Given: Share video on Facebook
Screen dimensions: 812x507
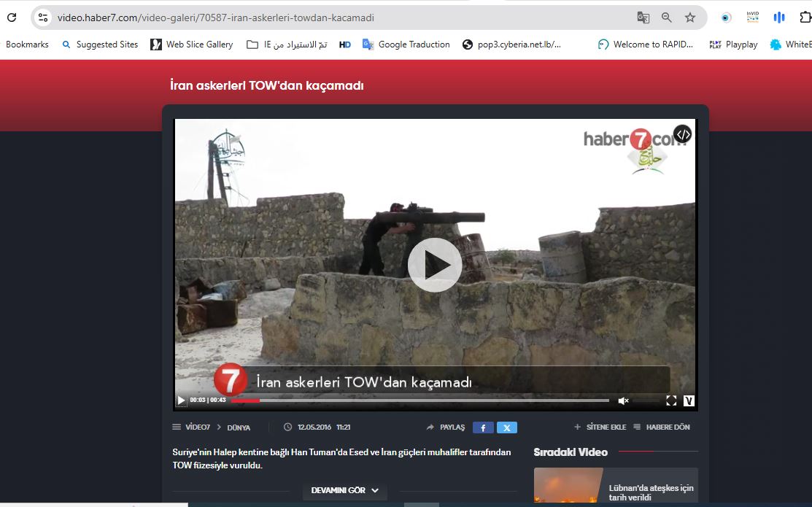Looking at the screenshot, I should (483, 427).
